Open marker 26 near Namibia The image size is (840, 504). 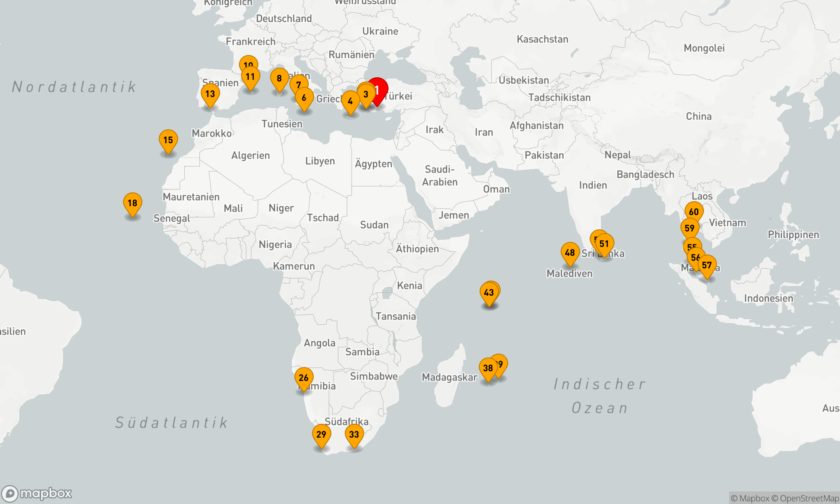303,378
